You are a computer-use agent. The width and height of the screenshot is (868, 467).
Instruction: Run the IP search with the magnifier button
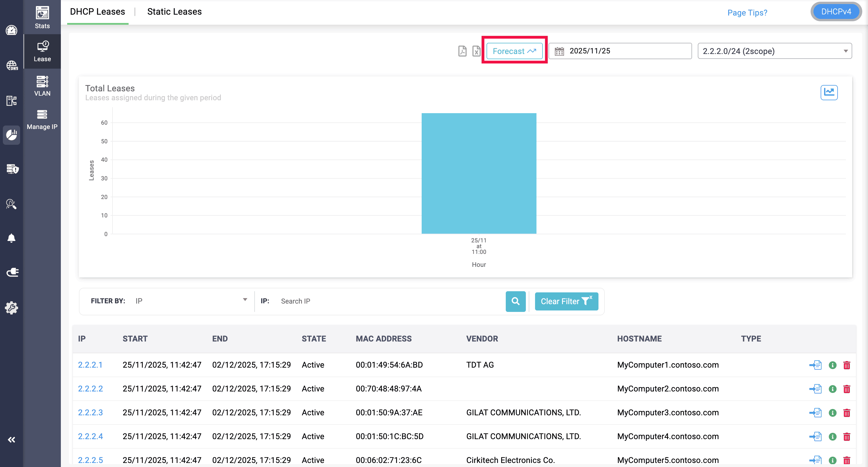[x=516, y=301]
